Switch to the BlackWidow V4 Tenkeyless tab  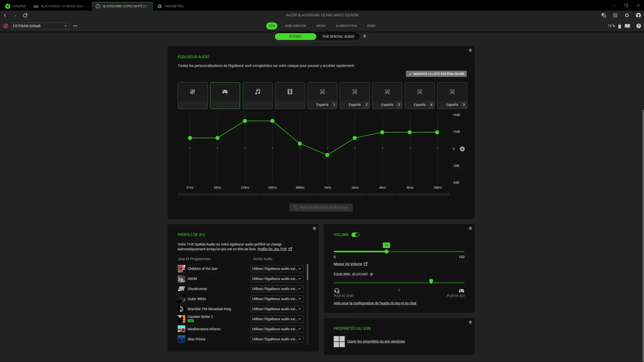click(x=60, y=6)
